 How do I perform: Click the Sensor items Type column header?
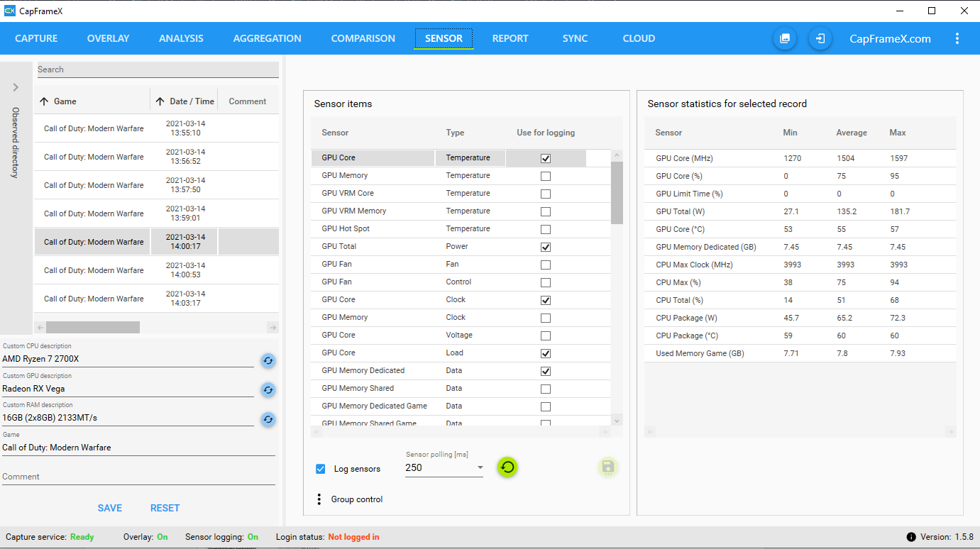455,133
